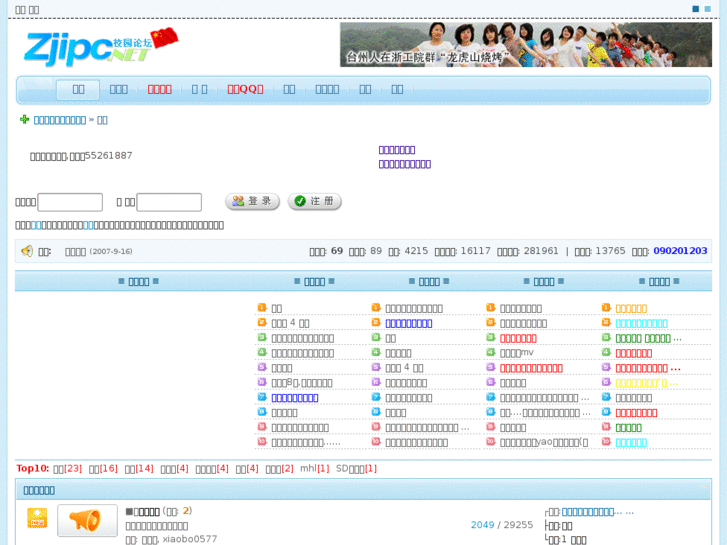Click the statistic value 4215

point(416,251)
